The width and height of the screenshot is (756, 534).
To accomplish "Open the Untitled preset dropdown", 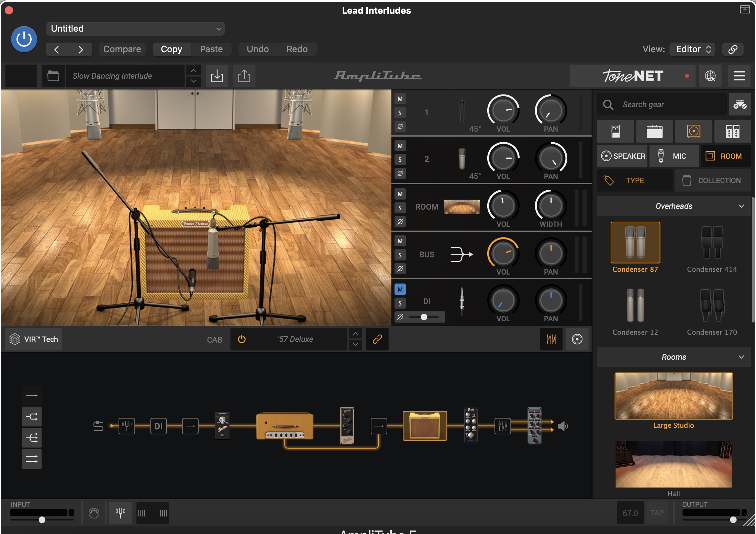I will pos(135,29).
